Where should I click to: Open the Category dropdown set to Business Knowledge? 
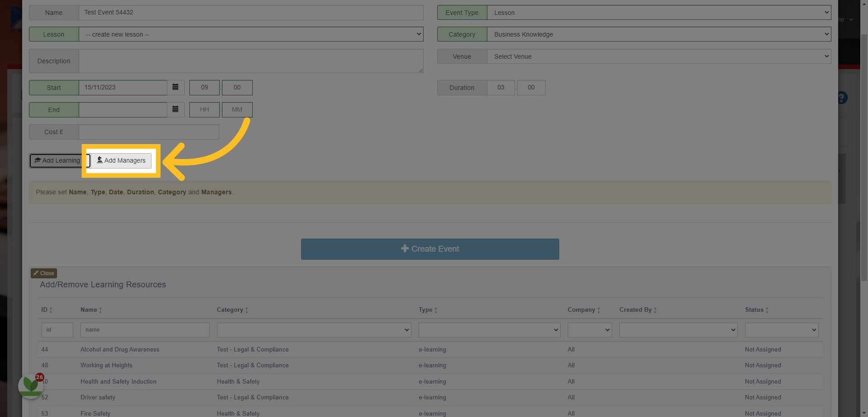click(659, 34)
